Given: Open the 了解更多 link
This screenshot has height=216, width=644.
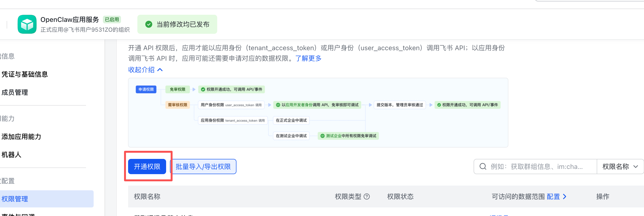Looking at the screenshot, I should (308, 58).
